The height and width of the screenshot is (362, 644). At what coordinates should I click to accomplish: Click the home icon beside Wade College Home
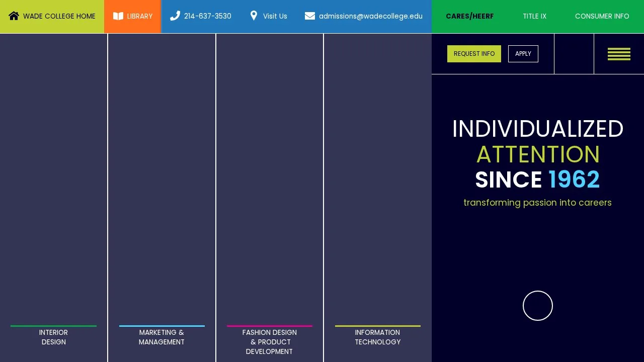coord(14,16)
